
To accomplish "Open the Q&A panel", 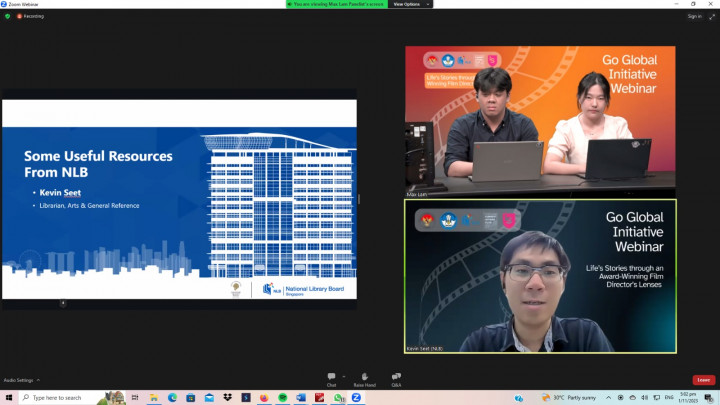I will (x=397, y=378).
